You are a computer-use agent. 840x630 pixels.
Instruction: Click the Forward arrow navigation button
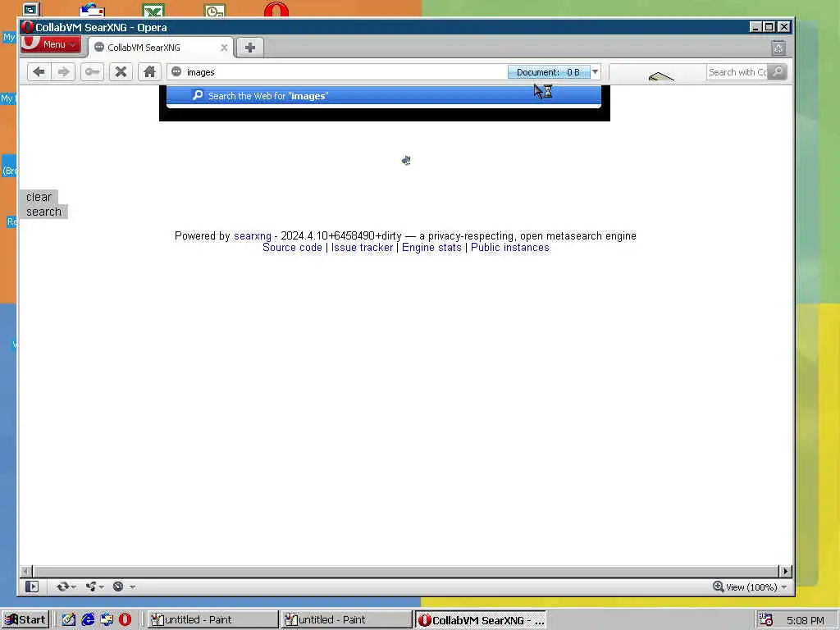tap(63, 72)
